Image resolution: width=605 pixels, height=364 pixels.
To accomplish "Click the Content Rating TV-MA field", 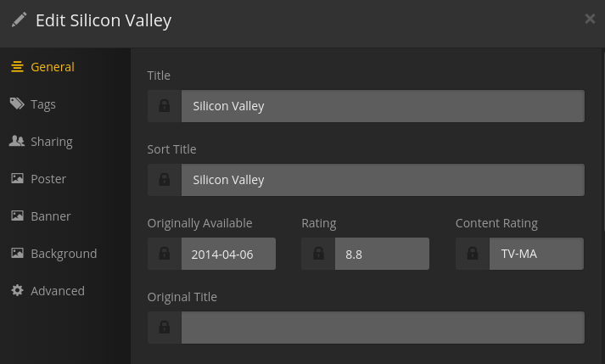I will tap(536, 254).
